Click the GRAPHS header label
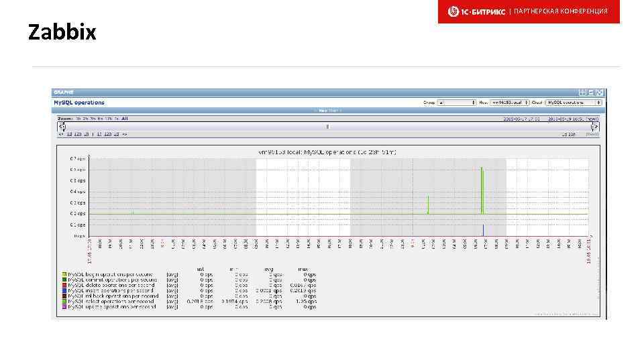644x362 pixels. pos(64,93)
